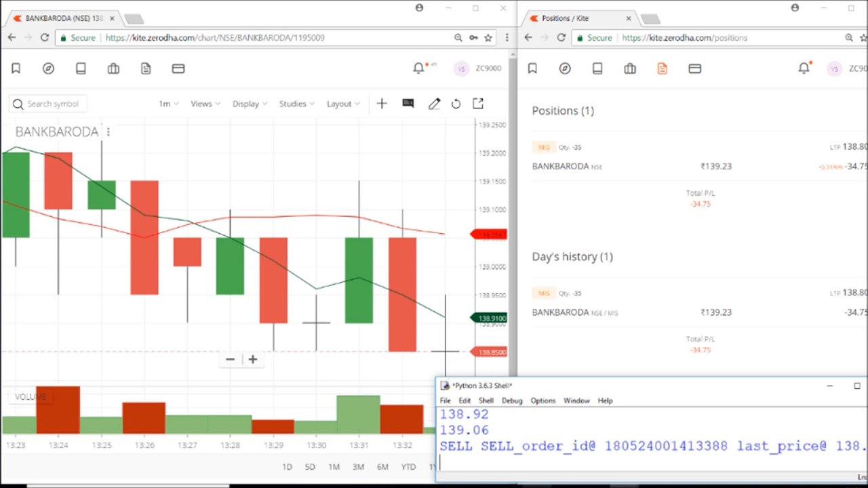Expand the Views dropdown

click(x=205, y=104)
